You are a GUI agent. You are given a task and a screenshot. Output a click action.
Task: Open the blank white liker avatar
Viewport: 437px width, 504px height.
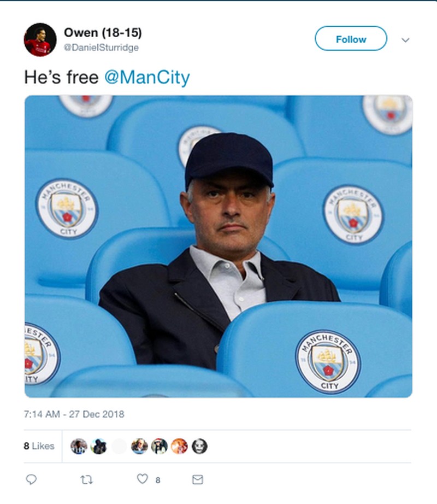pyautogui.click(x=119, y=446)
